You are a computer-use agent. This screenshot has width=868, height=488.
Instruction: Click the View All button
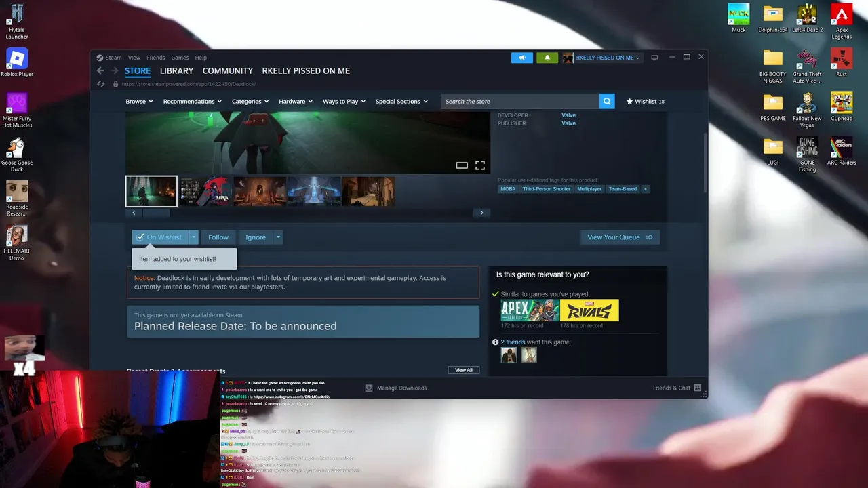[464, 370]
